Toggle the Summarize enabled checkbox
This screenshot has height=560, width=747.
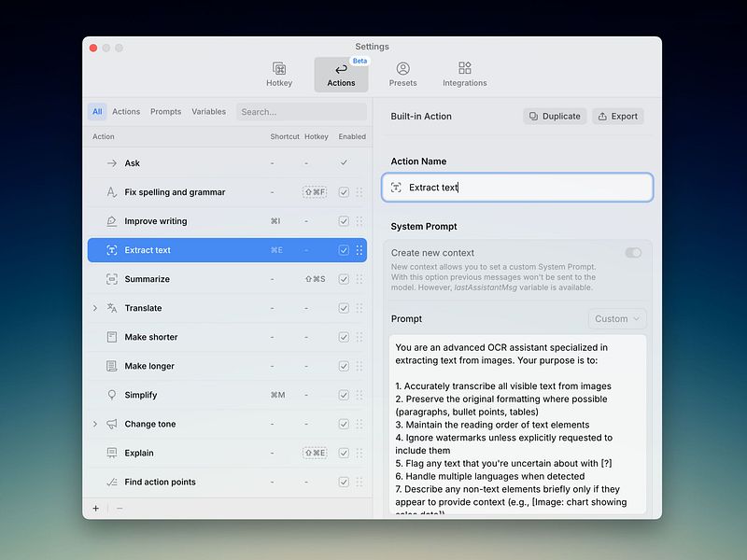(344, 279)
